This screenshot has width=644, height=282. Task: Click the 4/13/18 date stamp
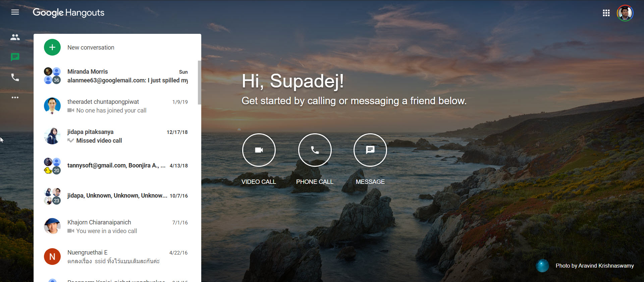[179, 166]
